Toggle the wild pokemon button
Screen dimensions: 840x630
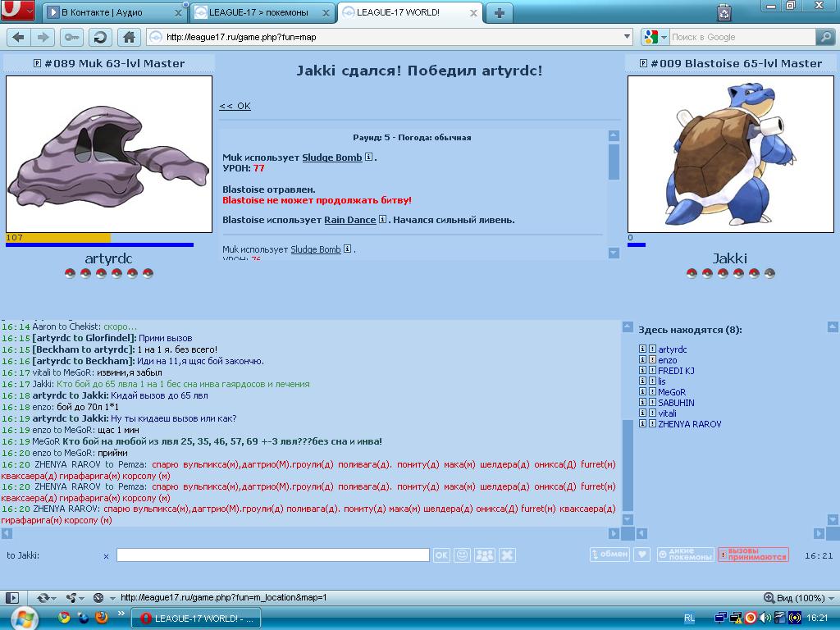click(686, 555)
